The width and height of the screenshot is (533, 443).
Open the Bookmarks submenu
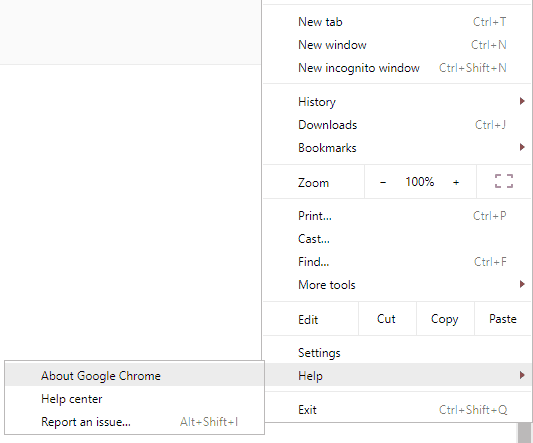point(397,148)
